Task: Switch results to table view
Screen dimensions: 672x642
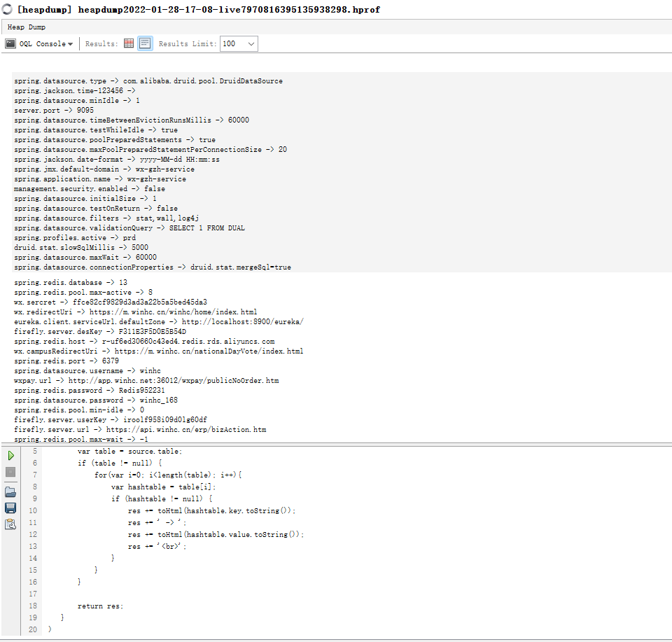Action: tap(129, 43)
